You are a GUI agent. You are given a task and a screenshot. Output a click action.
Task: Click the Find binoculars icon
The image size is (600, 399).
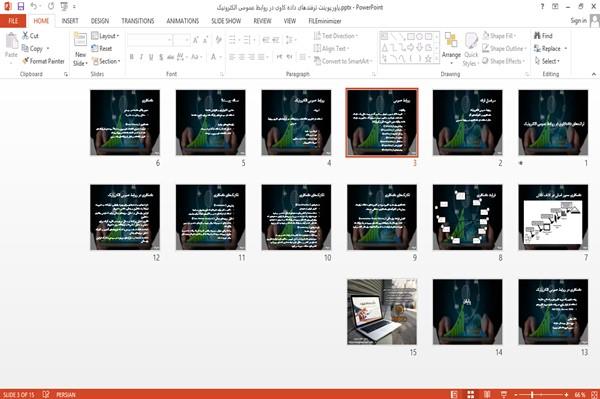(537, 36)
